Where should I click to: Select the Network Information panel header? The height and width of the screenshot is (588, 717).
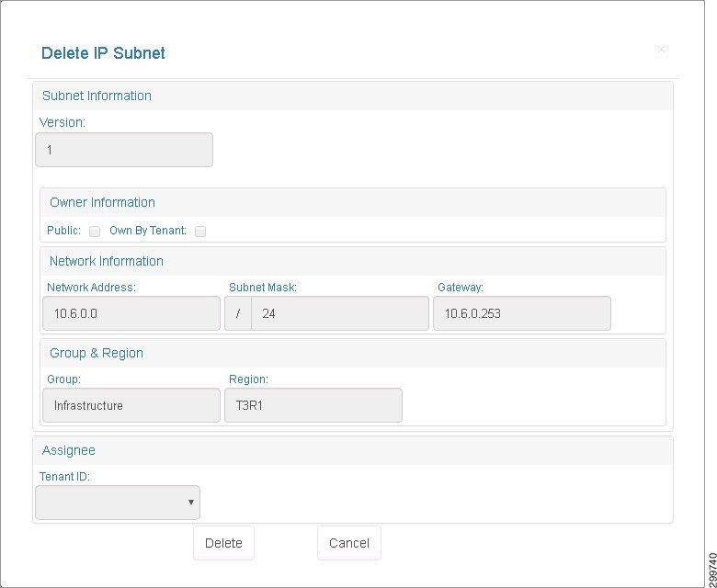coord(353,261)
